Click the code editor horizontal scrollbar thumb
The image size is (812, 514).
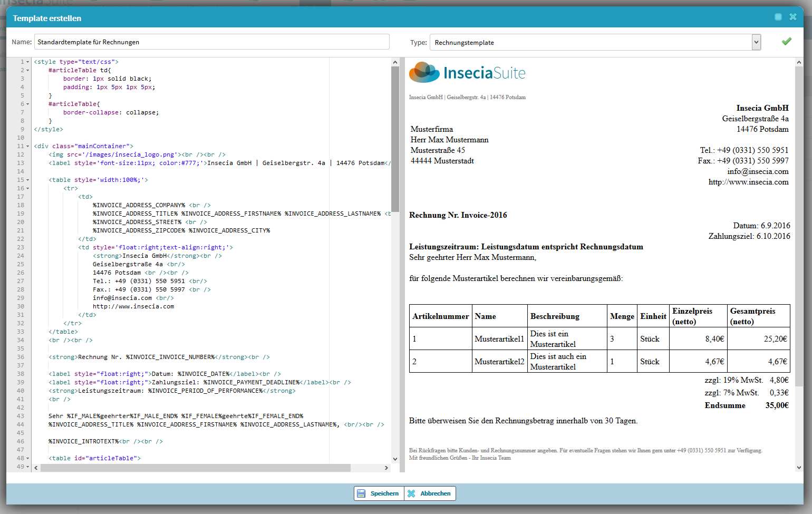(x=196, y=468)
